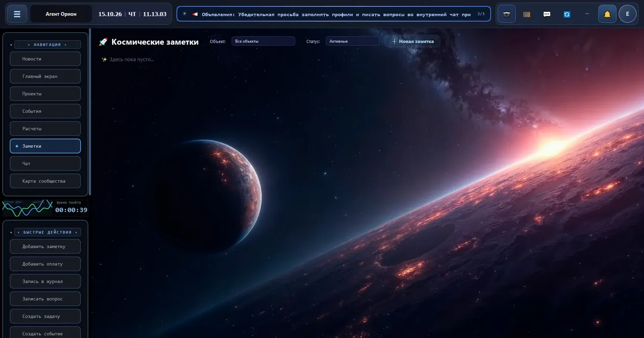644x338 pixels.
Task: Collapse the Быстрые действия section arrow
Action: tap(11, 232)
